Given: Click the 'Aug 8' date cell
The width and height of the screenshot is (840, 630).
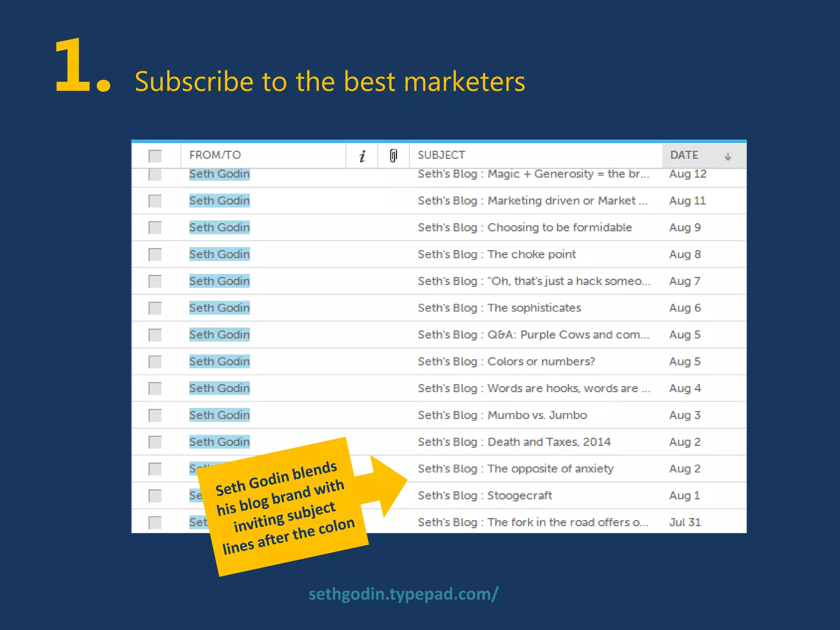Looking at the screenshot, I should pyautogui.click(x=685, y=254).
